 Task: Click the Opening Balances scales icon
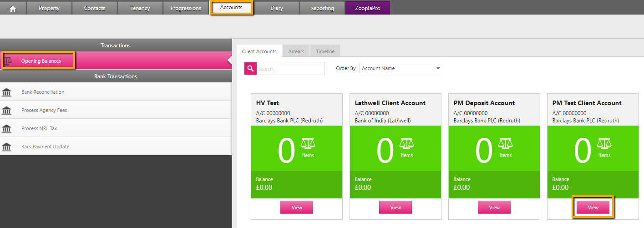pyautogui.click(x=8, y=61)
